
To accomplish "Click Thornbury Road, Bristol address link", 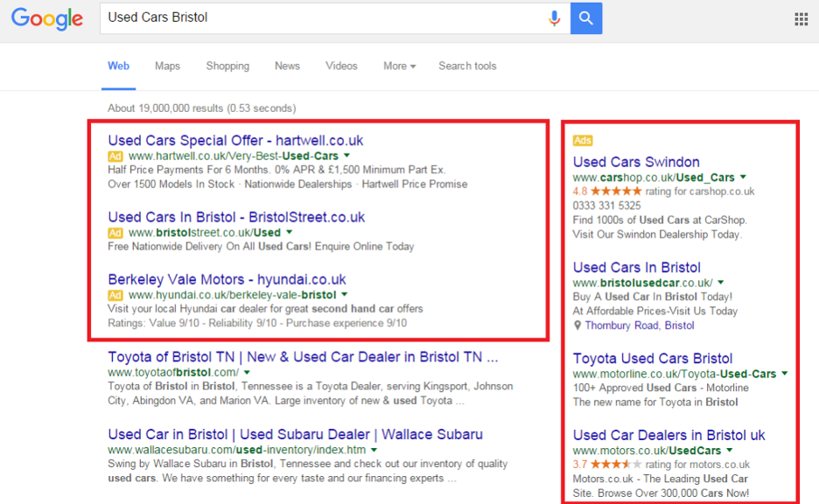I will (640, 325).
